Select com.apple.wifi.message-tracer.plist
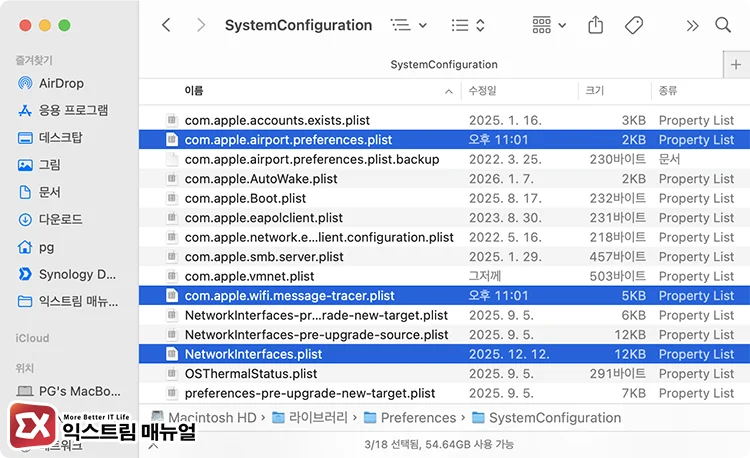The width and height of the screenshot is (750, 458). [x=444, y=295]
